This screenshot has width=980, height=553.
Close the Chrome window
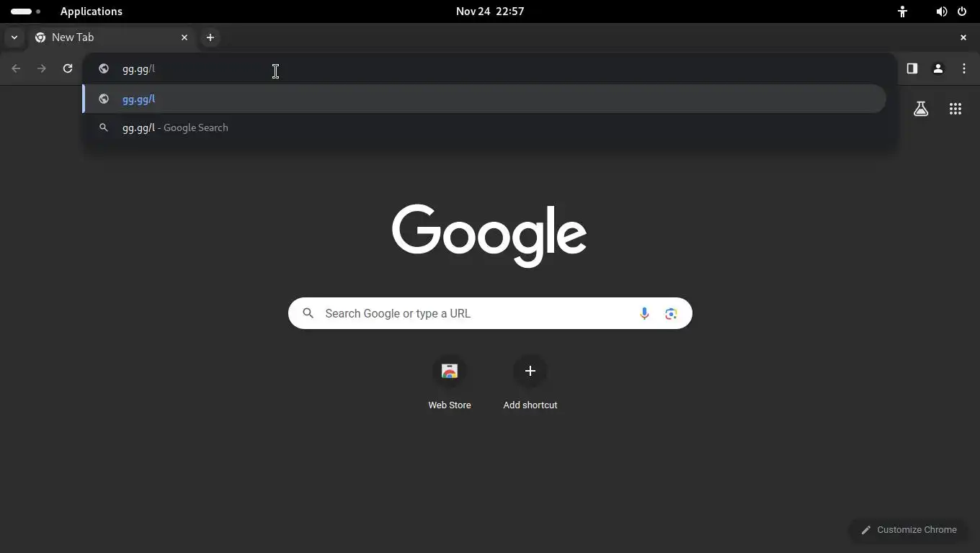coord(963,37)
